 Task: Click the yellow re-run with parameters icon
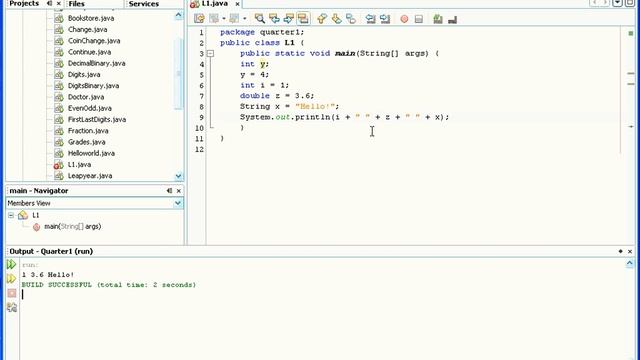coord(11,279)
